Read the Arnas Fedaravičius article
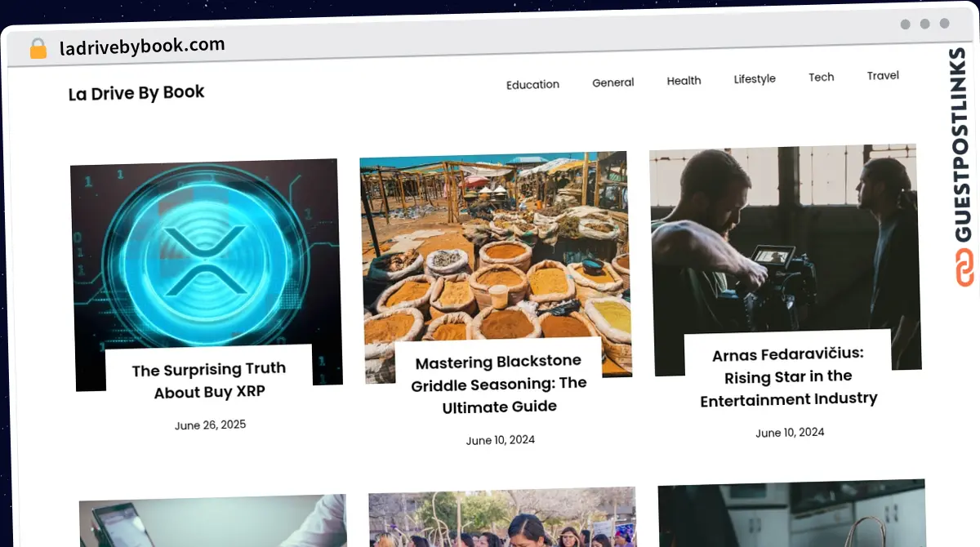This screenshot has width=980, height=547. 789,376
